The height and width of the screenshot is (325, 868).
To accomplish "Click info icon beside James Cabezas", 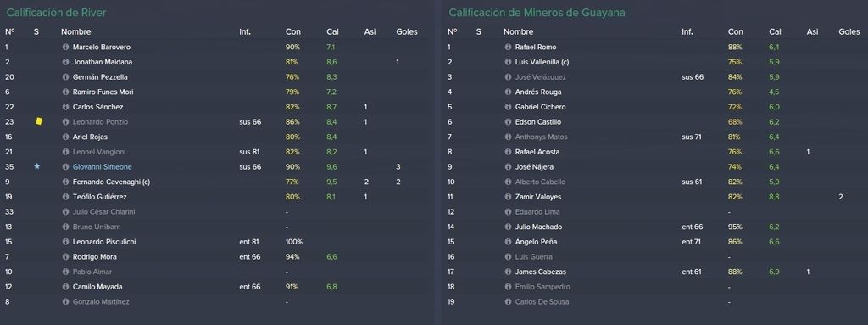I will click(509, 272).
